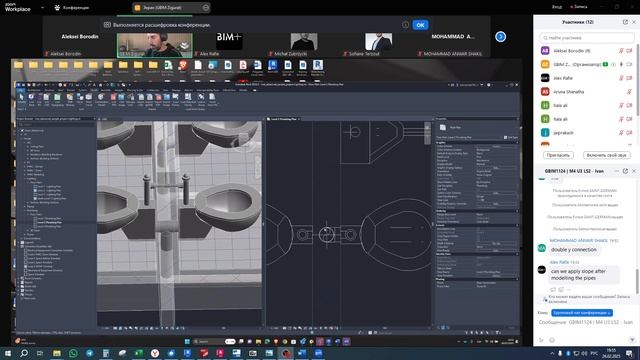Open the emoji picker in chat
The height and width of the screenshot is (360, 640).
tap(552, 340)
